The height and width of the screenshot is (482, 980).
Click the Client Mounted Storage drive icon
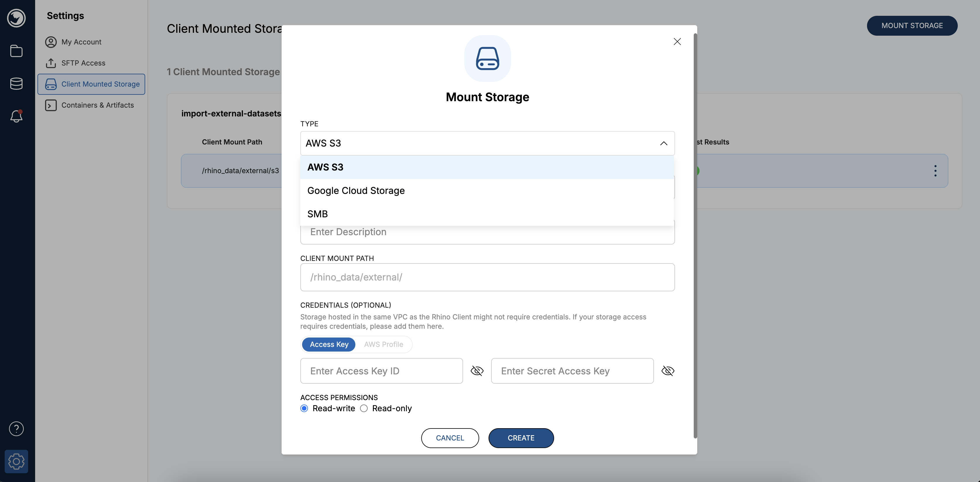click(x=51, y=84)
